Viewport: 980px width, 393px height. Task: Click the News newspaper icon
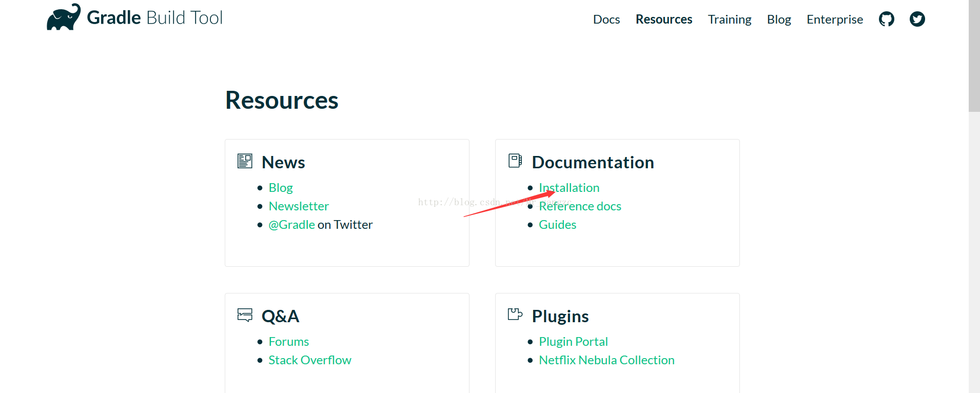[x=245, y=161]
